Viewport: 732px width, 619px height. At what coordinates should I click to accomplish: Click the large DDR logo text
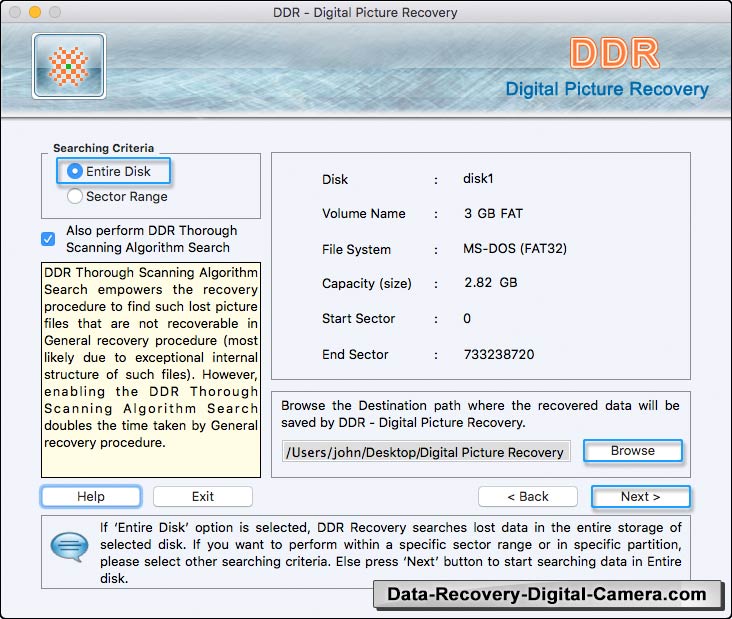click(x=614, y=53)
